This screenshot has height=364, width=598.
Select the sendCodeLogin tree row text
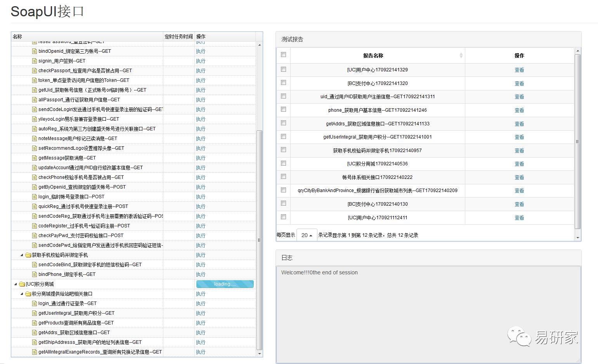click(101, 109)
